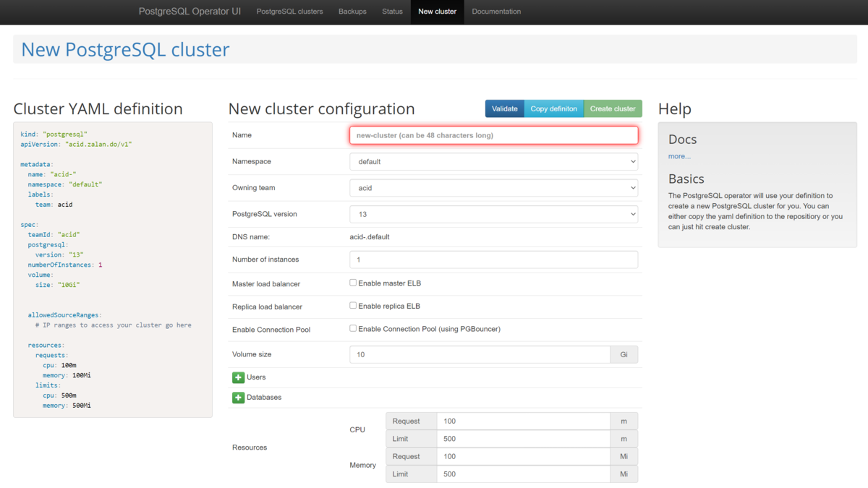Enable Connection Pool using PGBouncer

(x=353, y=328)
